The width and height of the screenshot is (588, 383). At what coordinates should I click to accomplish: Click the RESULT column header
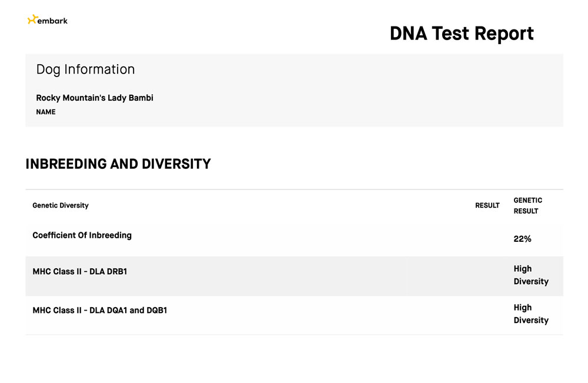point(487,205)
